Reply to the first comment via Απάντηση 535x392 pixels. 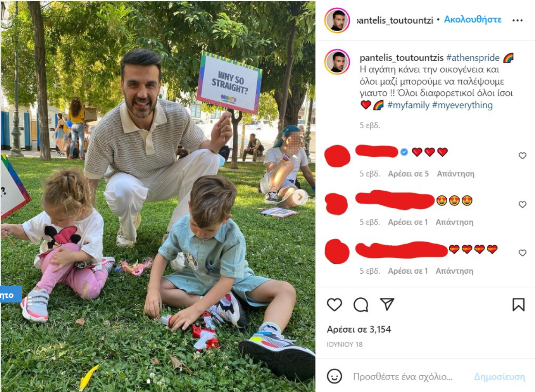click(455, 174)
